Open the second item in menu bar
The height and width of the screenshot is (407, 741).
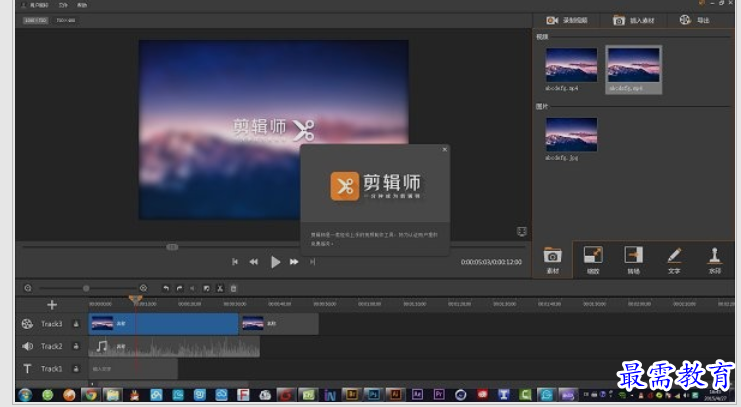[x=63, y=5]
